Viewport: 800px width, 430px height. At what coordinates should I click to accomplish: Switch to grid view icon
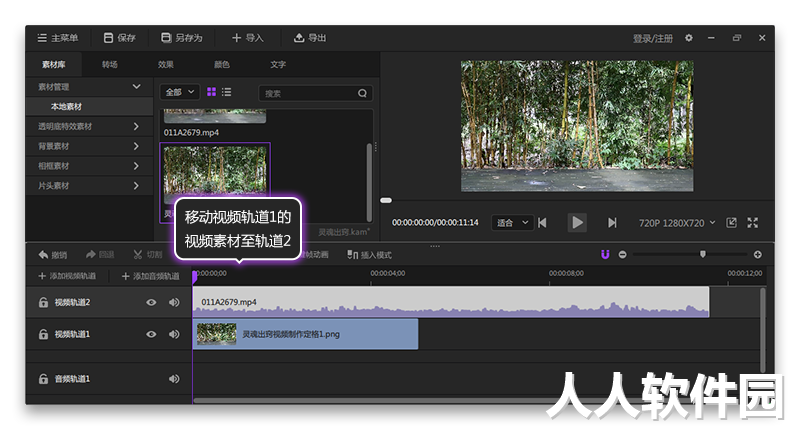(211, 92)
